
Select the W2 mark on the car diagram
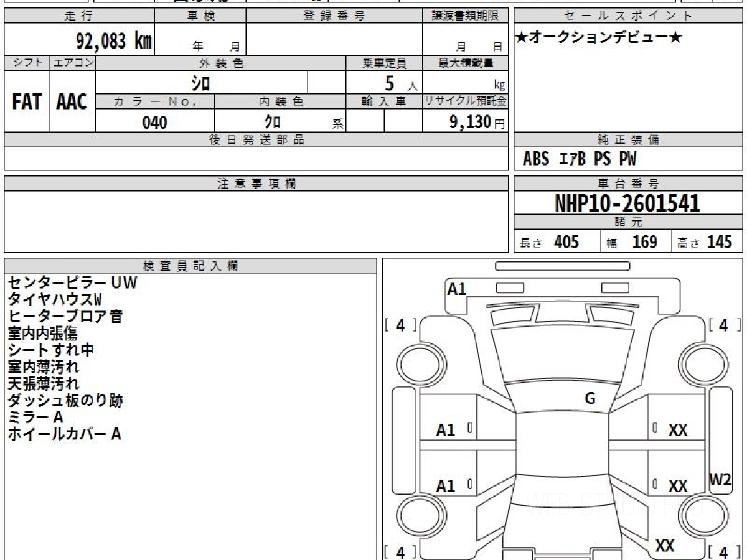(x=720, y=480)
